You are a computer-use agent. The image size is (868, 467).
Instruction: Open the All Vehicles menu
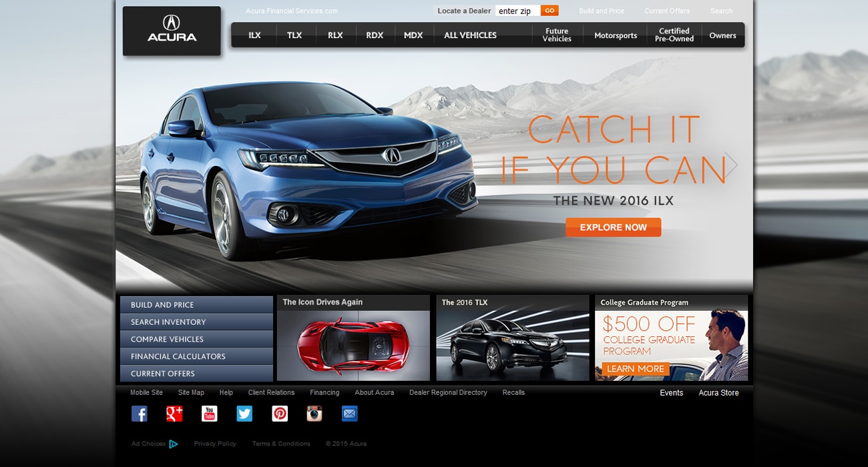pos(470,35)
